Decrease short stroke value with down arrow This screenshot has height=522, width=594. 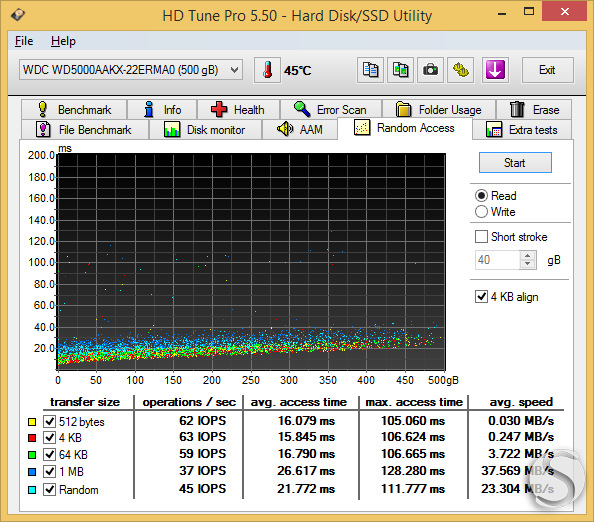click(527, 264)
